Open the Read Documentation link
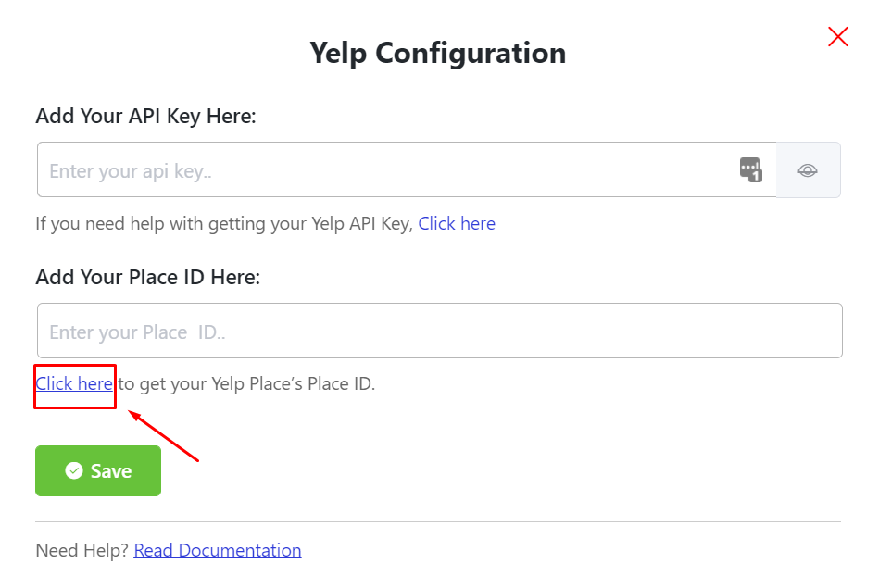 218,551
